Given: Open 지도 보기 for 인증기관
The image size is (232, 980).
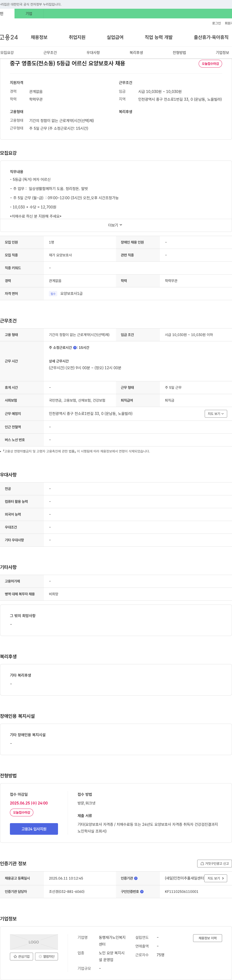Looking at the screenshot, I should (216, 878).
